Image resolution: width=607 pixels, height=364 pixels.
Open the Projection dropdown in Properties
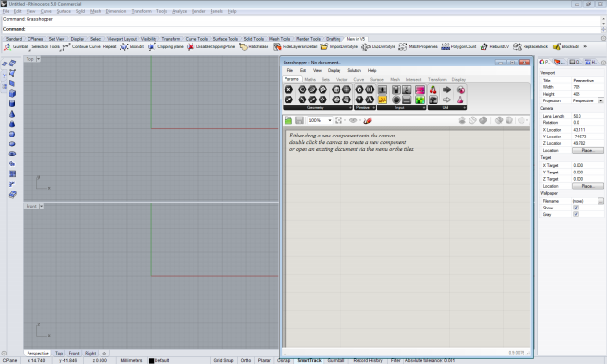pyautogui.click(x=600, y=100)
